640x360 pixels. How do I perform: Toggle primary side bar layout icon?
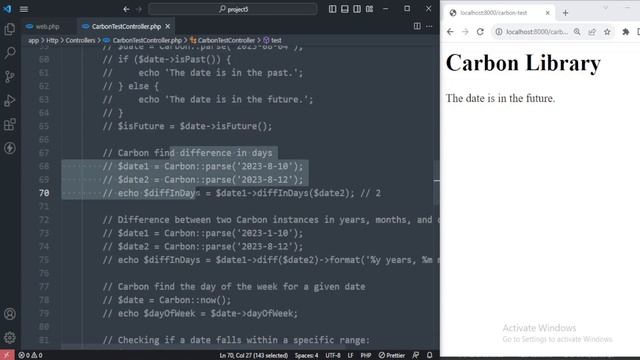click(333, 9)
